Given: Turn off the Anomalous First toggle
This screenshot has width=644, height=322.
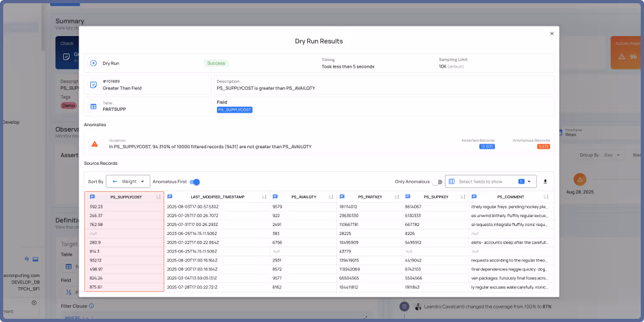Looking at the screenshot, I should tap(194, 182).
